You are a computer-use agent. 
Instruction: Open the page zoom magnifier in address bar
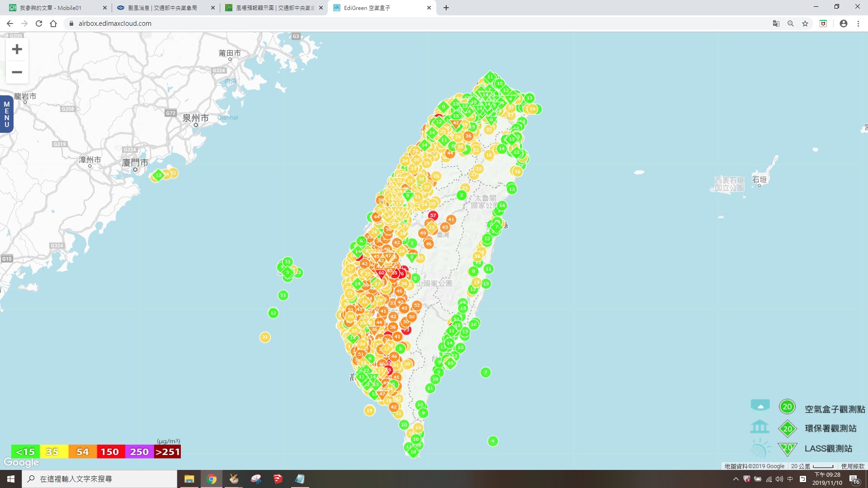coord(790,23)
